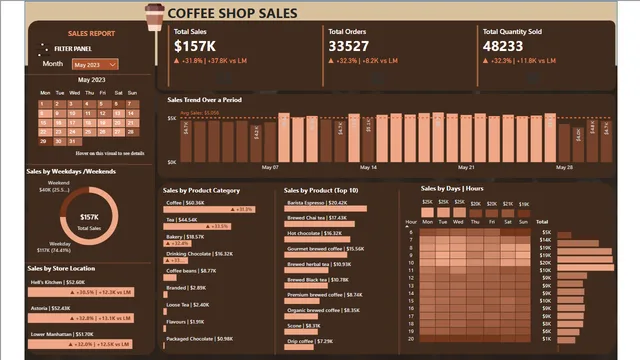Select the Brewed herbal tea bar
This screenshot has width=640, height=360.
click(306, 271)
